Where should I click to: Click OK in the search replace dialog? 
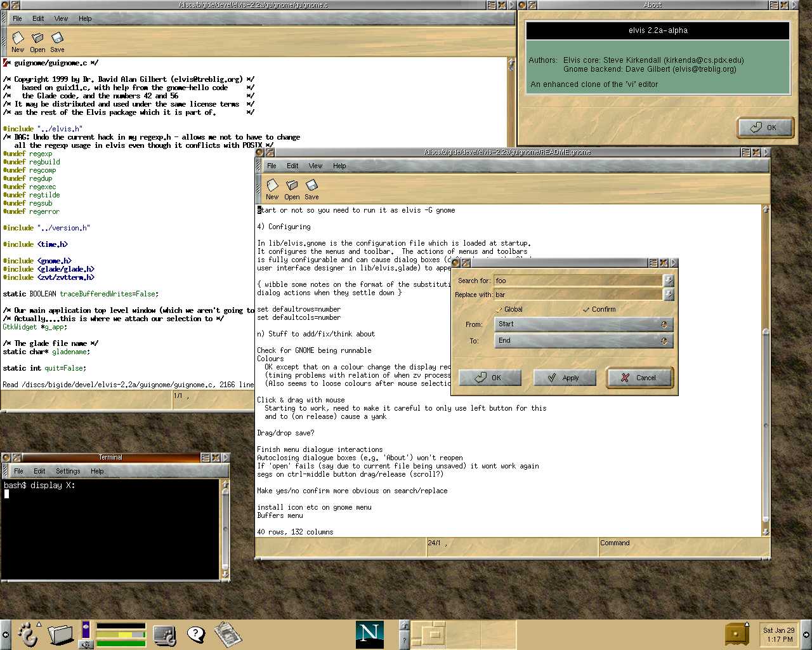(490, 378)
